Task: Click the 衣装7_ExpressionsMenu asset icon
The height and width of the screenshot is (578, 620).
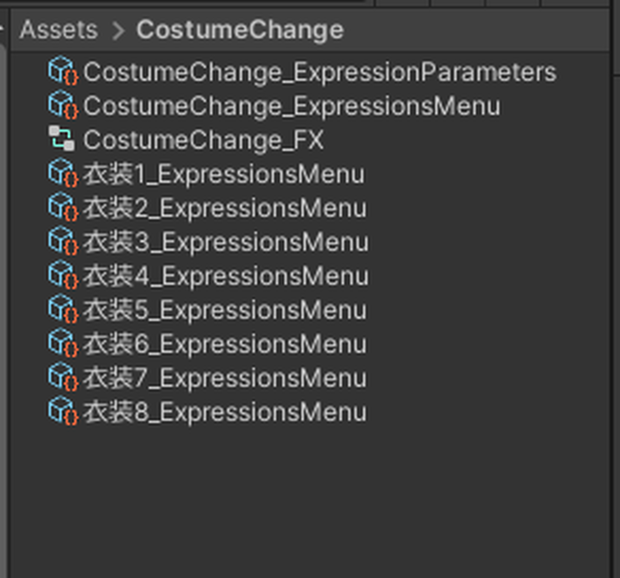Action: click(63, 377)
